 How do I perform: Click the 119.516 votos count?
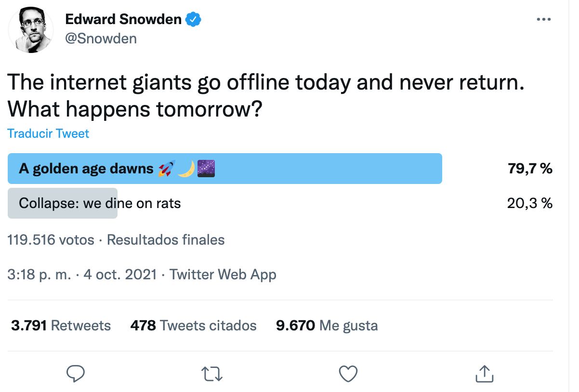pos(51,239)
